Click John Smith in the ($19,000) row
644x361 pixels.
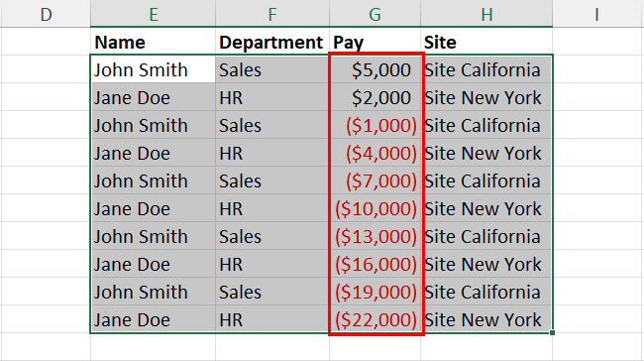pyautogui.click(x=153, y=292)
